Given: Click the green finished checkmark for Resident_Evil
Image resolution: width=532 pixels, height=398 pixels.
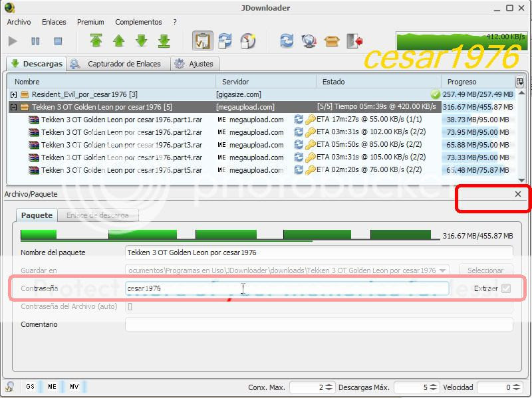Looking at the screenshot, I should click(x=435, y=94).
